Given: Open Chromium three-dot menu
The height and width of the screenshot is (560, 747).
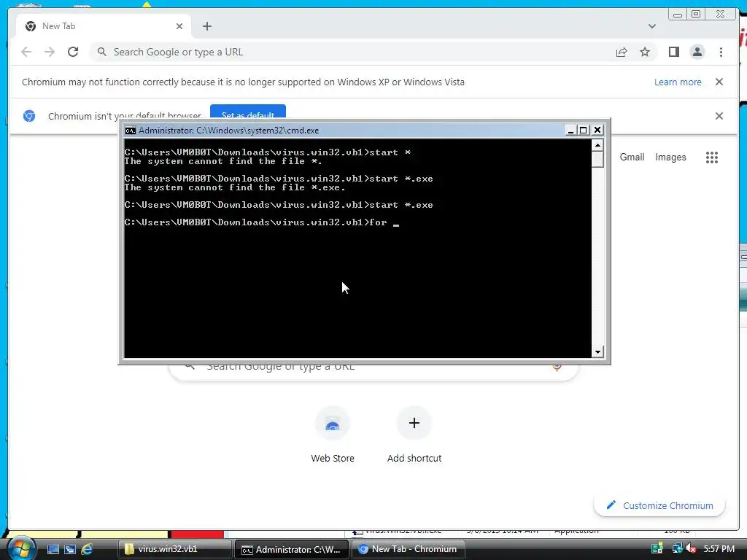Looking at the screenshot, I should (x=721, y=52).
